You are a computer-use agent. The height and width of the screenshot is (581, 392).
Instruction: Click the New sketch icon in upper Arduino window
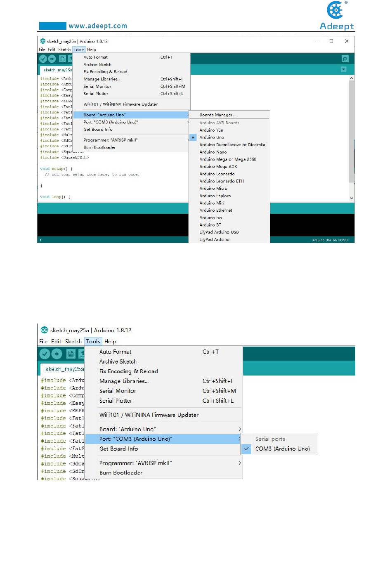coord(62,59)
